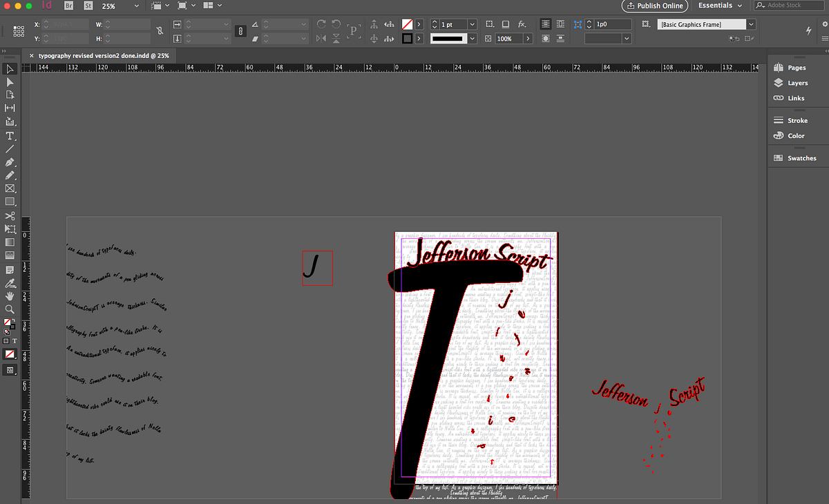
Task: Select the Line tool
Action: click(10, 148)
